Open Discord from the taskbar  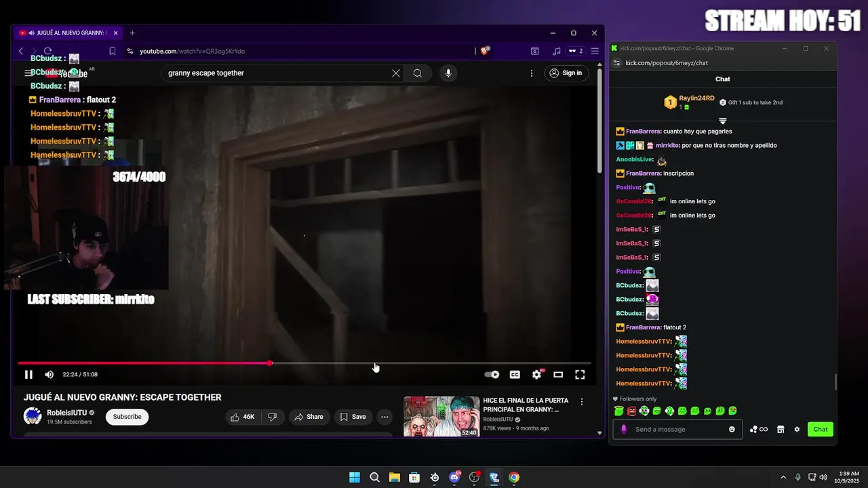[x=454, y=477]
